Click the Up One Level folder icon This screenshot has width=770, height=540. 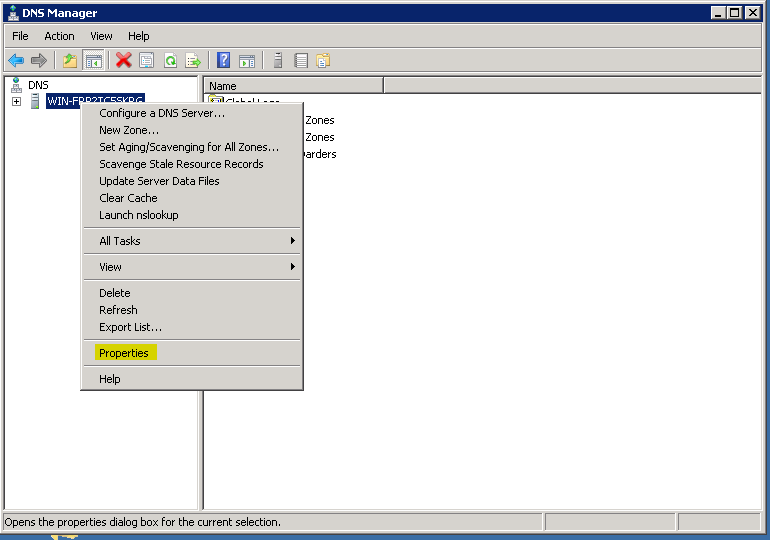(69, 60)
